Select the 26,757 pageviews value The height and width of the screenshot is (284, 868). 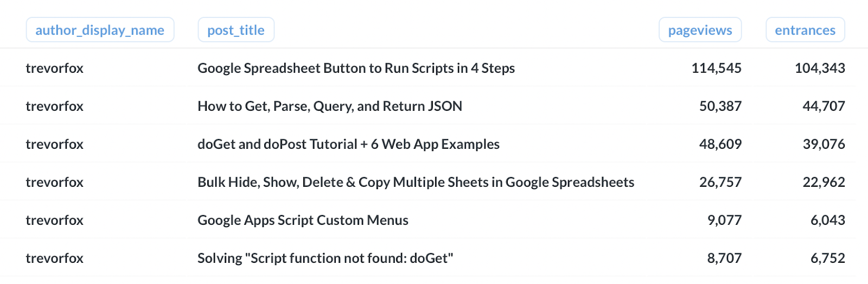[720, 182]
